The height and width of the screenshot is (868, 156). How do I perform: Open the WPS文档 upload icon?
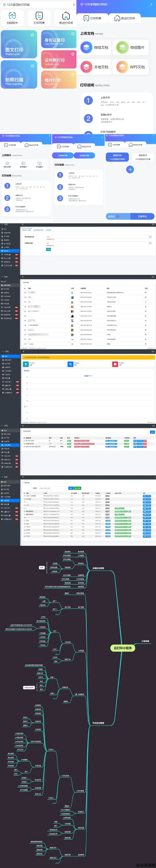pyautogui.click(x=122, y=67)
